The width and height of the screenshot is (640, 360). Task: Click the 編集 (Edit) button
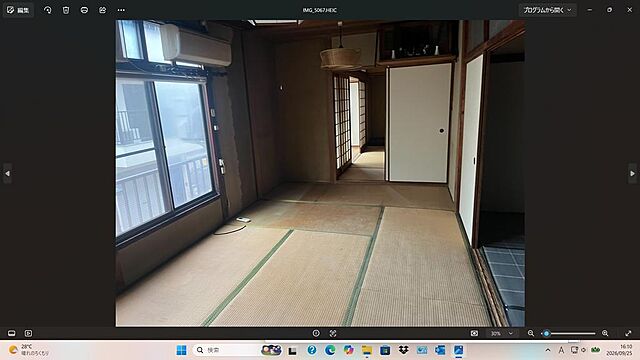click(18, 10)
